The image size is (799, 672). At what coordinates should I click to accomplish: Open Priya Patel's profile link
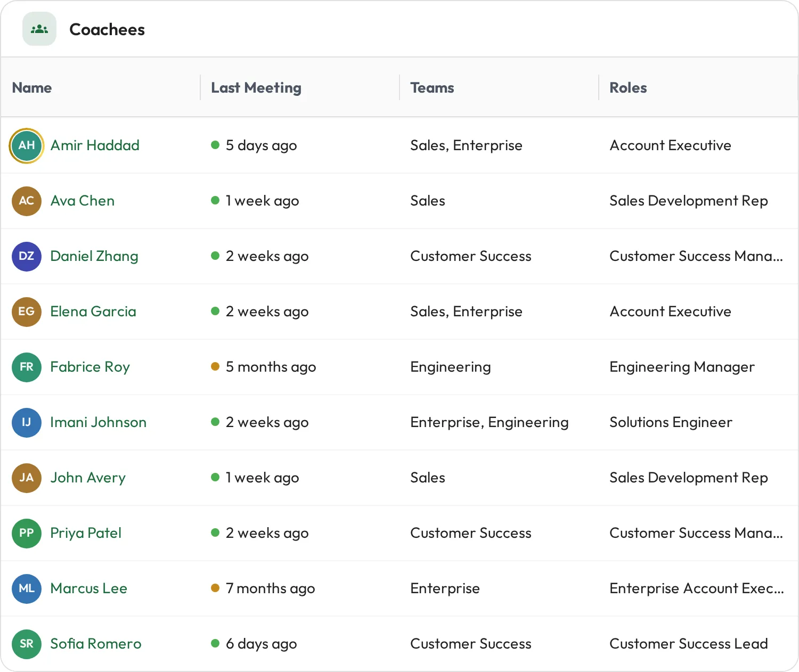coord(86,533)
